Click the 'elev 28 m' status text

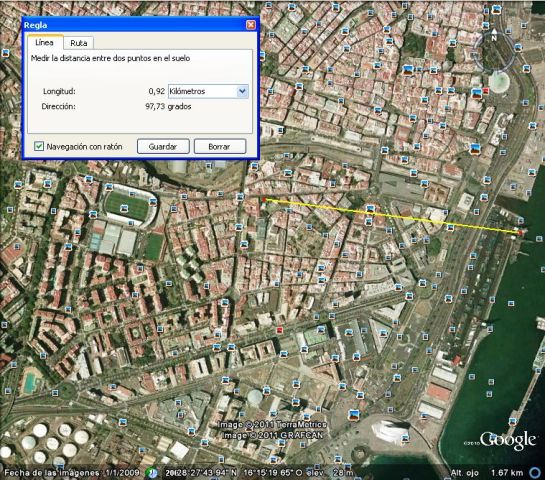(331, 473)
